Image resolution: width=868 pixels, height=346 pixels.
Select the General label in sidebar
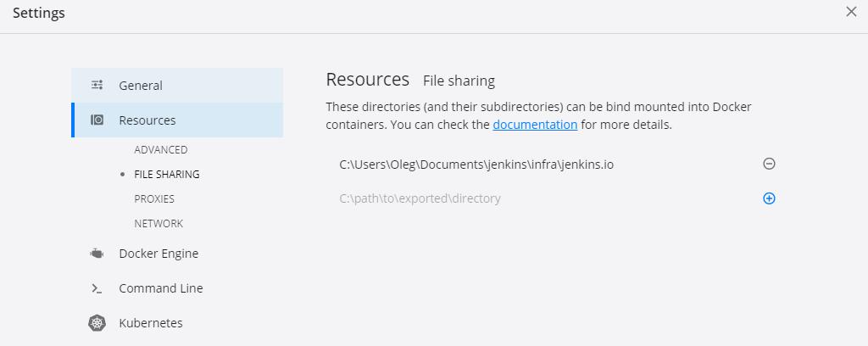[141, 86]
